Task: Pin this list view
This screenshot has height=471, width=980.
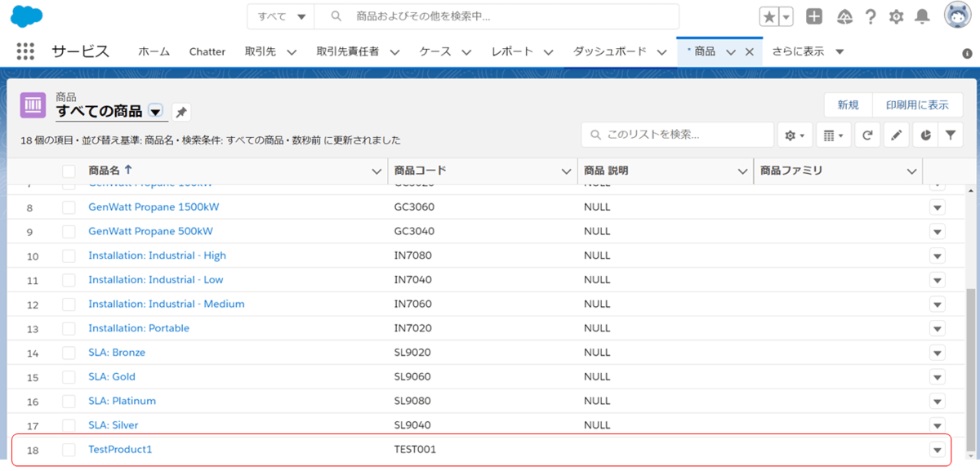Action: click(x=180, y=112)
